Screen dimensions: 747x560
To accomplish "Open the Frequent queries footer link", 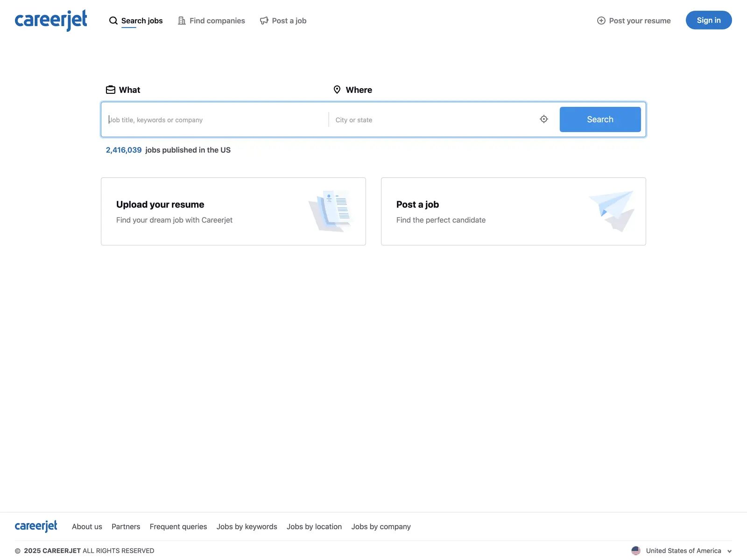I will (x=178, y=526).
